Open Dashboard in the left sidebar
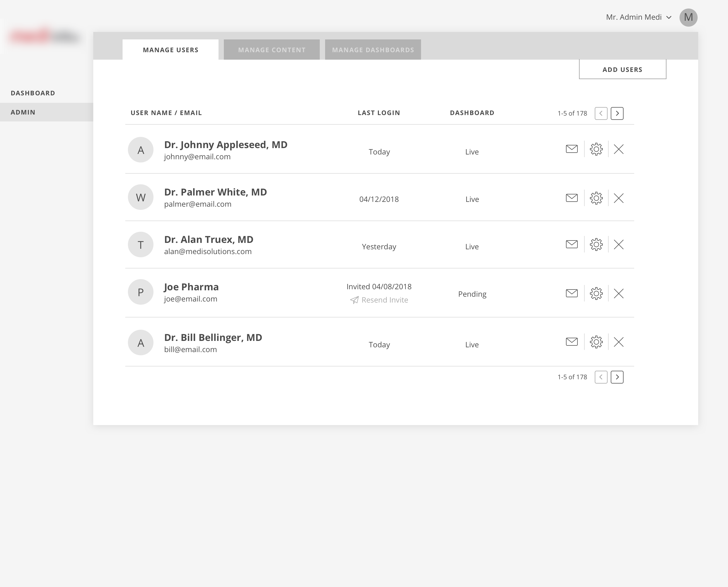The image size is (728, 587). 33,93
